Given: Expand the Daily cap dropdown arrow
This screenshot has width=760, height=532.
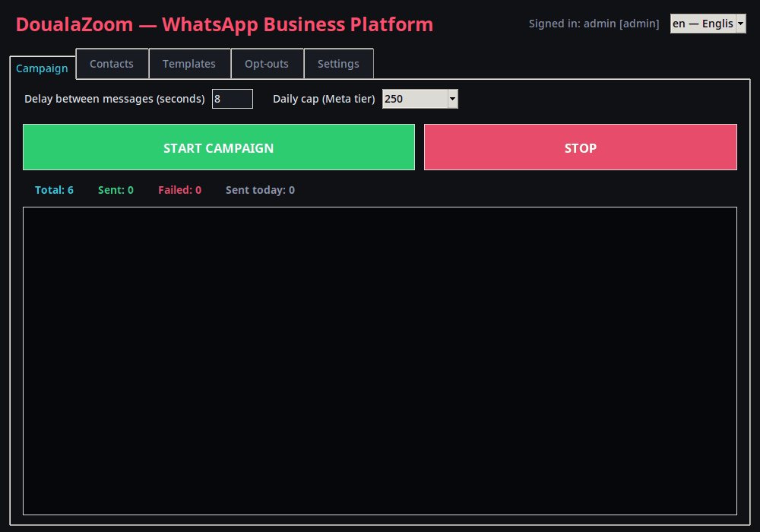Looking at the screenshot, I should tap(452, 99).
